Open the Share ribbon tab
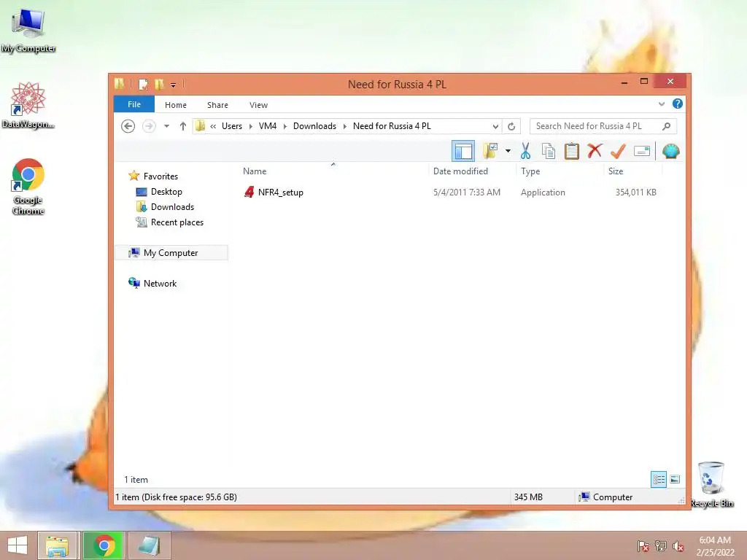The height and width of the screenshot is (560, 747). 217,105
